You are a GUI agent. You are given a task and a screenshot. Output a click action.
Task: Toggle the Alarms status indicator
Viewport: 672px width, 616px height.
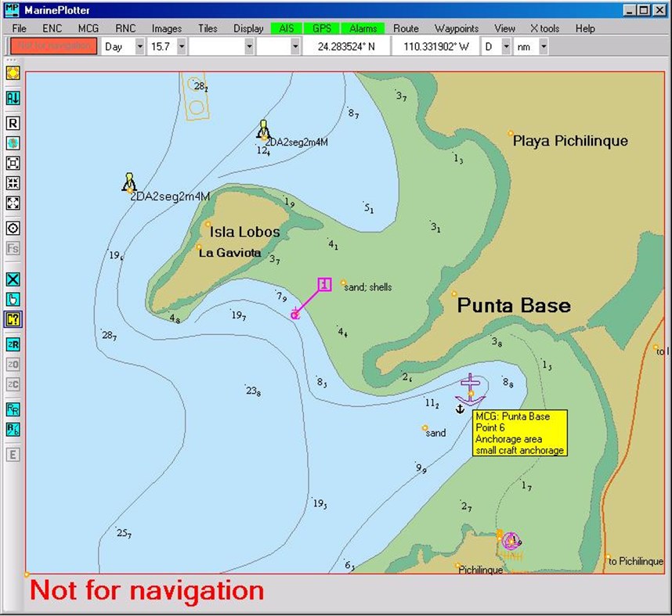pyautogui.click(x=363, y=27)
